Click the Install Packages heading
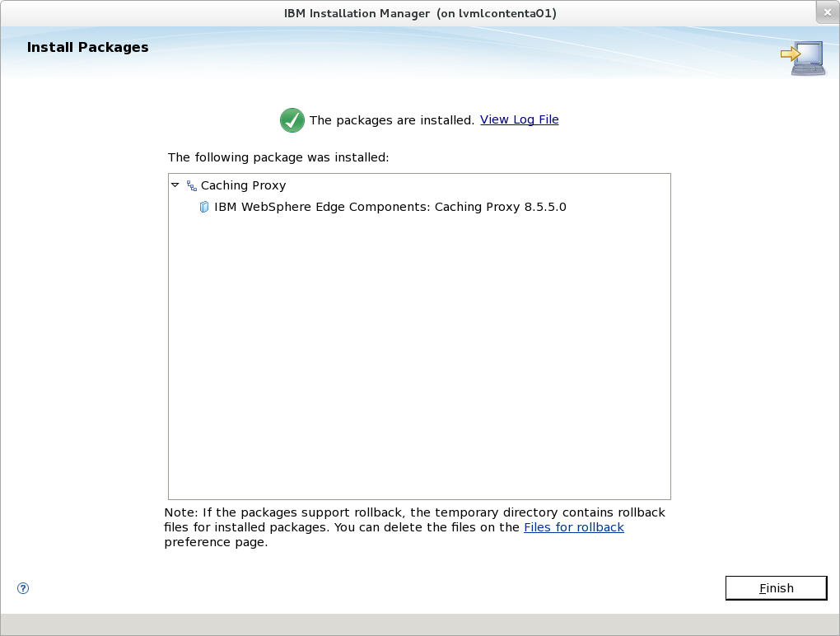 tap(88, 47)
